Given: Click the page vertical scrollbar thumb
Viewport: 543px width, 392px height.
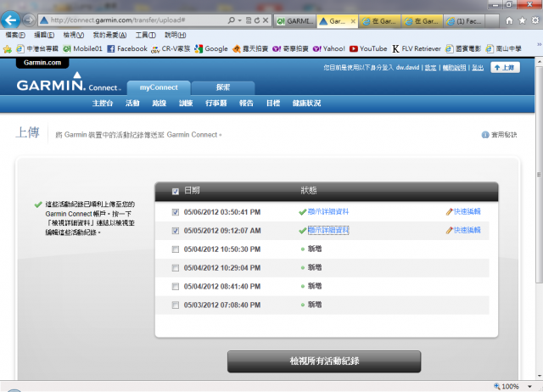Looking at the screenshot, I should [539, 174].
